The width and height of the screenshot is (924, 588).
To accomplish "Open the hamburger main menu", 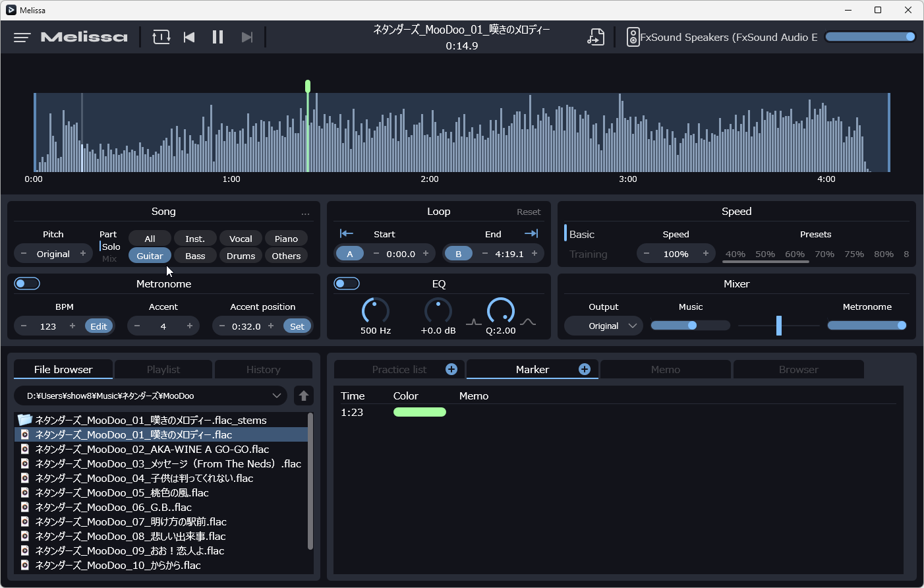I will pyautogui.click(x=22, y=38).
